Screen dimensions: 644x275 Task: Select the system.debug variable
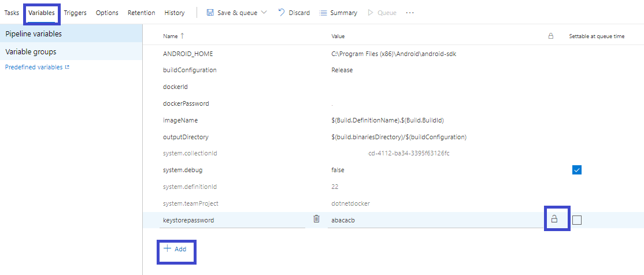pyautogui.click(x=183, y=169)
